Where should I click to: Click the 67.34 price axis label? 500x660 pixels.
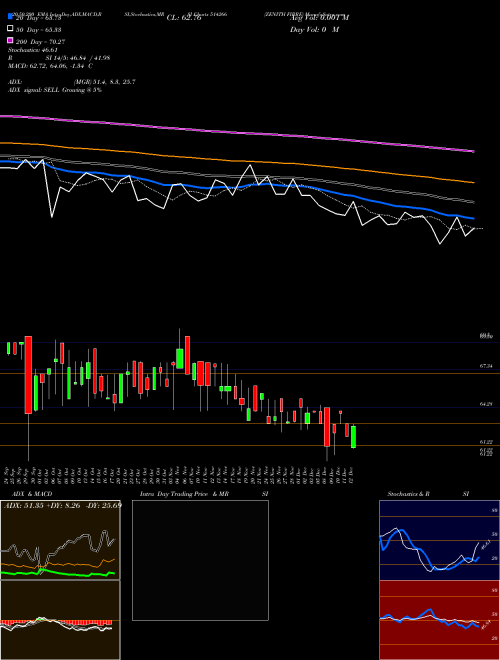tap(486, 366)
